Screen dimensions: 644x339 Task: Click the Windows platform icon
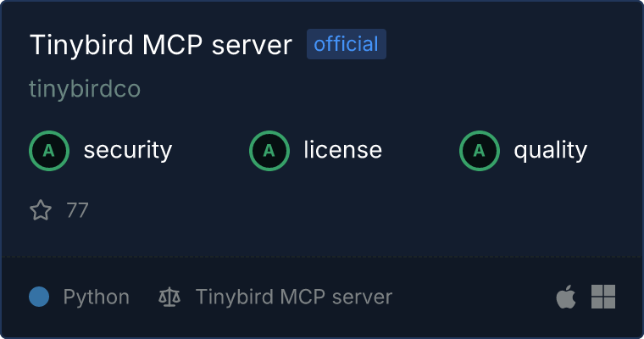603,297
